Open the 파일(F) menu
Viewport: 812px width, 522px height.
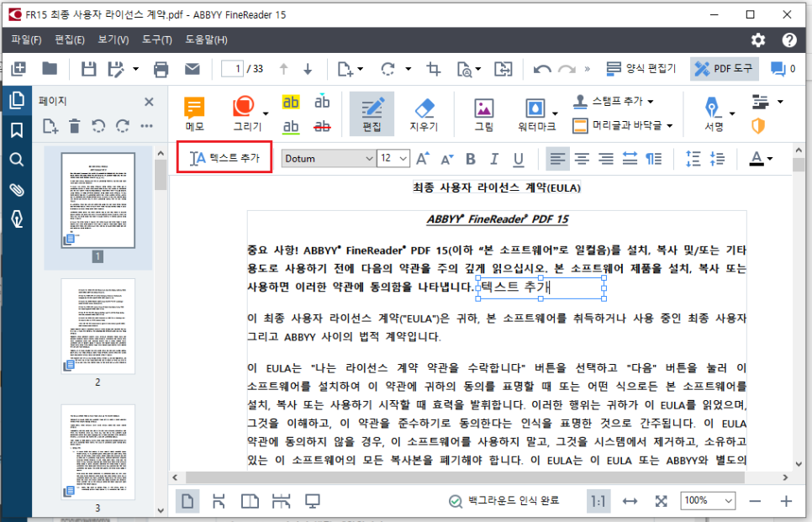[x=26, y=40]
